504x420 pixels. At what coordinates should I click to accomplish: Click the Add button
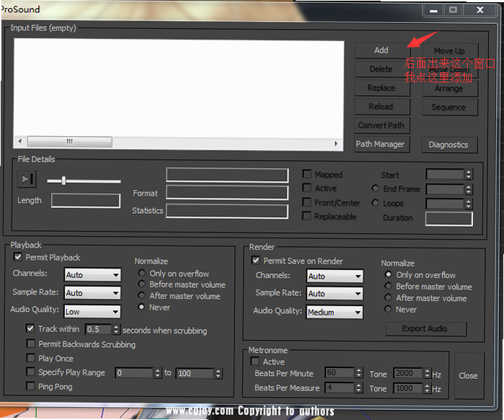pyautogui.click(x=382, y=50)
